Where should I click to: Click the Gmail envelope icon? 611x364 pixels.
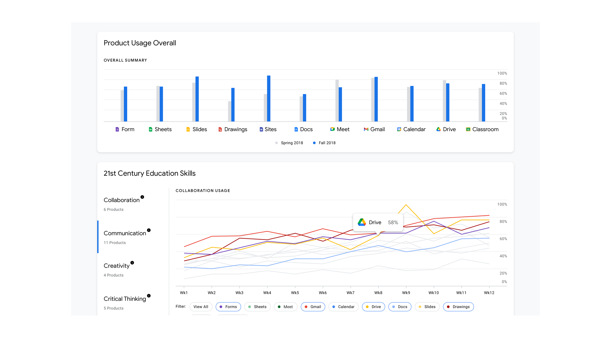pyautogui.click(x=366, y=129)
